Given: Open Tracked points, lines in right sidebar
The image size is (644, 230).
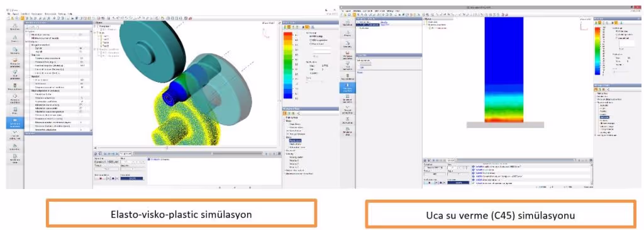Looking at the screenshot, I should pos(347,110).
